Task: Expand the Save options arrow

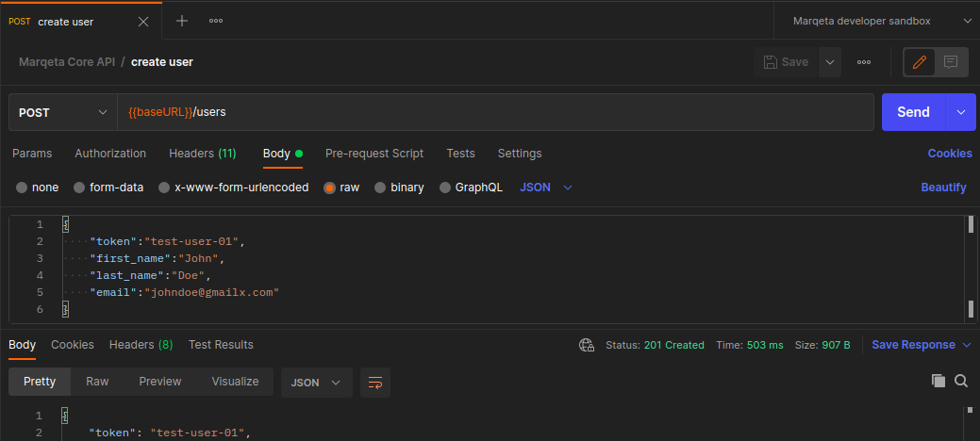Action: (830, 62)
